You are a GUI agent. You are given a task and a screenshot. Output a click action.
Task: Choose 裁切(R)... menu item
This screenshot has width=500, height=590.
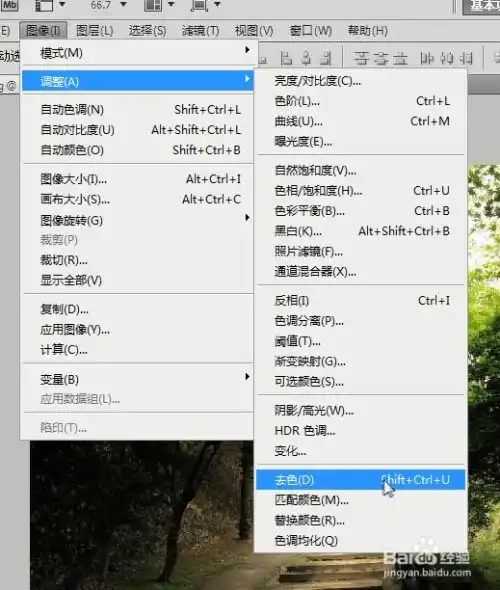(x=138, y=260)
